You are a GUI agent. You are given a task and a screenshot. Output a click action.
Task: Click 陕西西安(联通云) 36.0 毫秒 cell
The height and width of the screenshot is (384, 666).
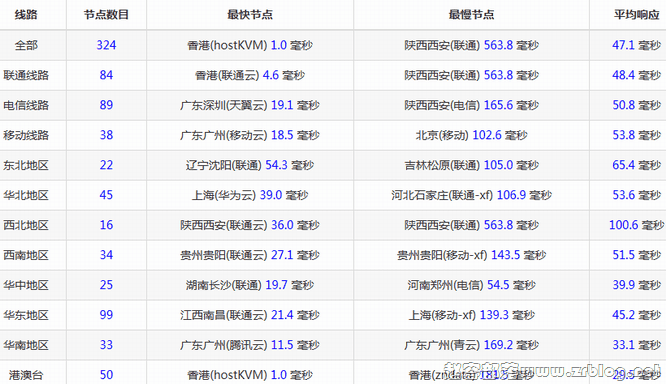[250, 225]
